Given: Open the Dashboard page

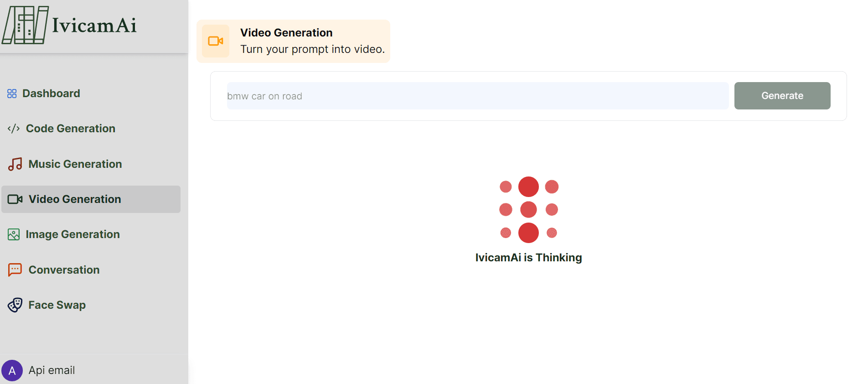Looking at the screenshot, I should point(51,93).
